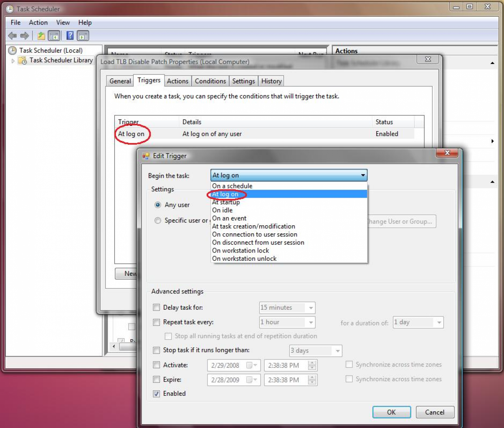This screenshot has width=504, height=428.
Task: Collapse the Begin the task dropdown
Action: [x=363, y=176]
